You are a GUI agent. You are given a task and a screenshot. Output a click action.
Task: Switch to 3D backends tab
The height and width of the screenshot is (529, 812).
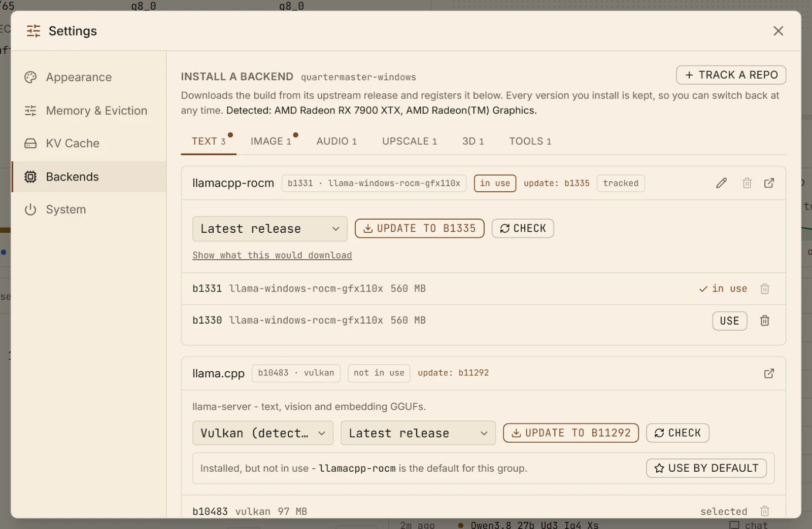pos(473,142)
